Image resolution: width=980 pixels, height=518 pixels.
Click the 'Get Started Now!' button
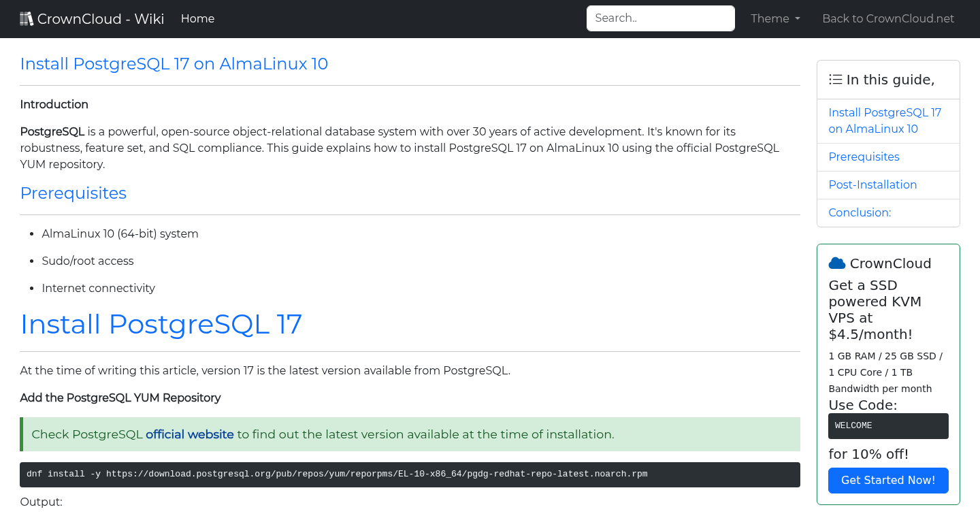point(888,481)
